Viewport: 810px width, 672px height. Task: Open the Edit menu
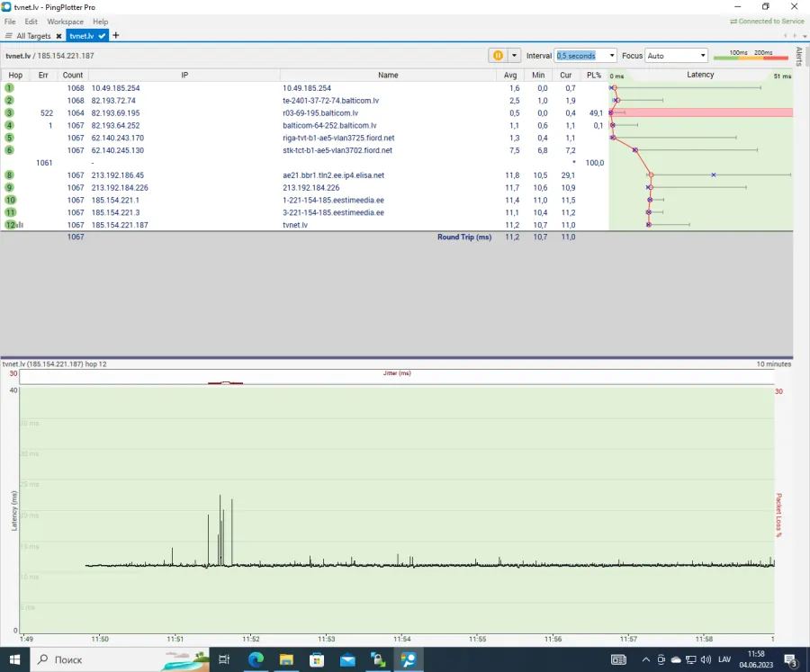31,22
